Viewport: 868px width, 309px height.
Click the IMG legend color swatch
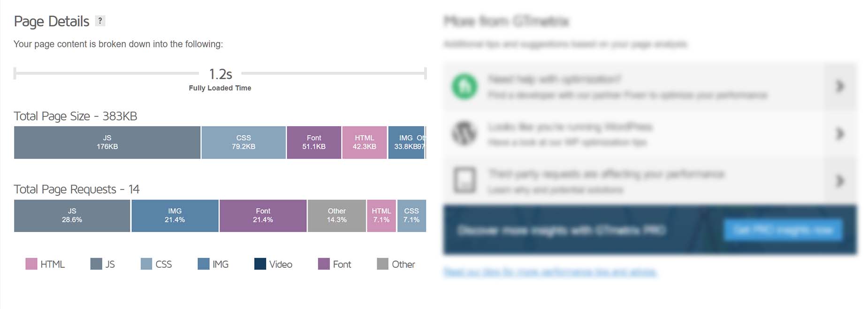tap(204, 264)
